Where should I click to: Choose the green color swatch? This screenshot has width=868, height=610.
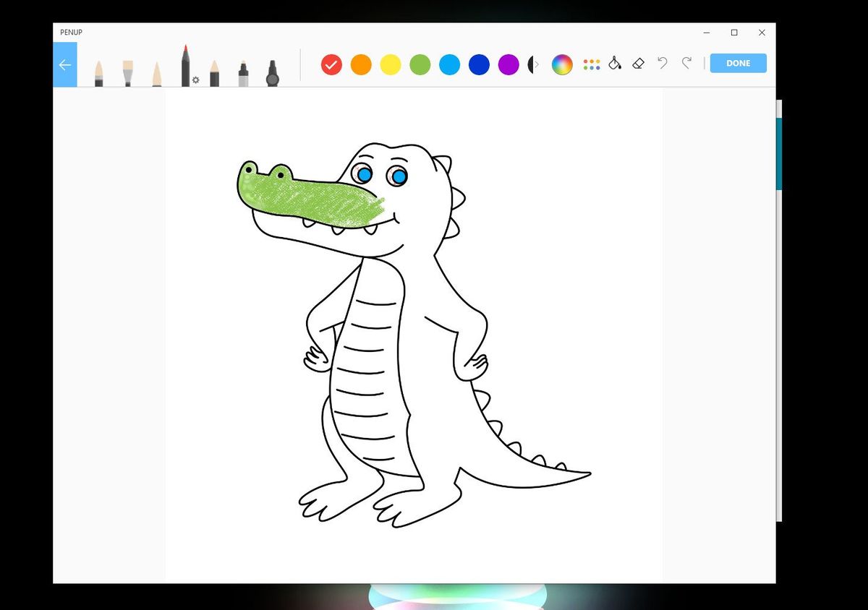click(420, 64)
